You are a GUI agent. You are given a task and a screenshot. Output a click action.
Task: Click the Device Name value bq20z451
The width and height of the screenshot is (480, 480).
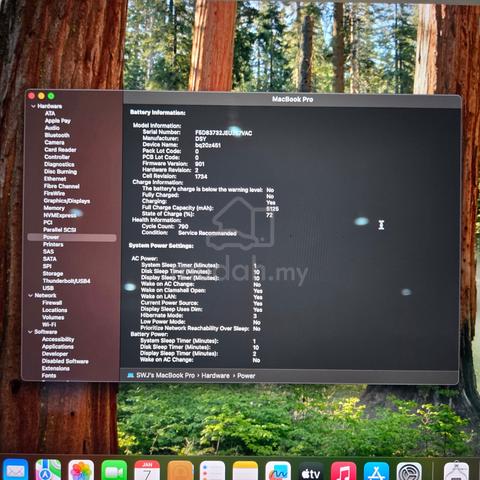pyautogui.click(x=208, y=145)
